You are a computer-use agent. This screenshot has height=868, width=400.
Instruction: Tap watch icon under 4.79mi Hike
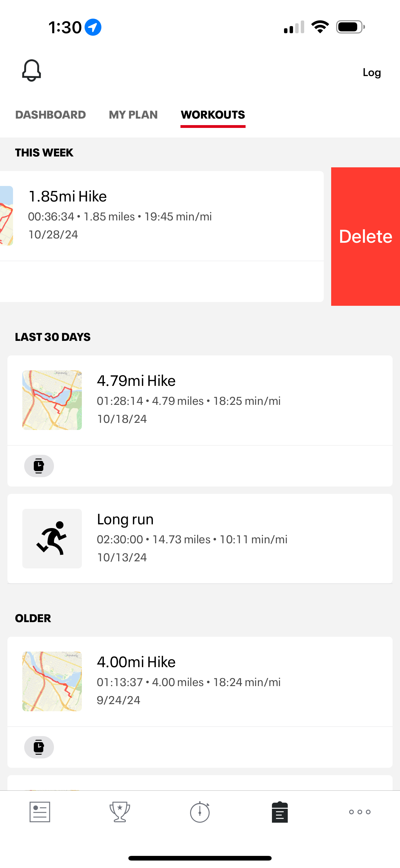click(39, 466)
